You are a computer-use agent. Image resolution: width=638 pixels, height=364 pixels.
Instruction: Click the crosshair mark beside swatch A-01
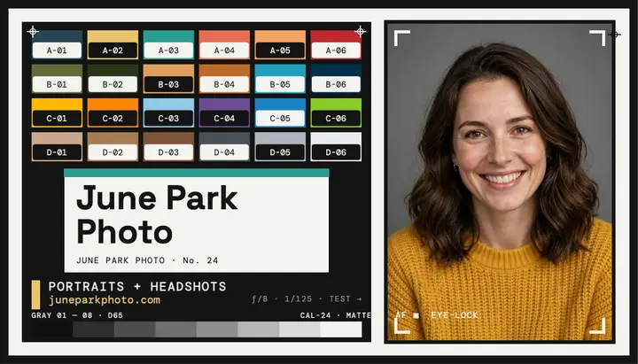coord(33,31)
